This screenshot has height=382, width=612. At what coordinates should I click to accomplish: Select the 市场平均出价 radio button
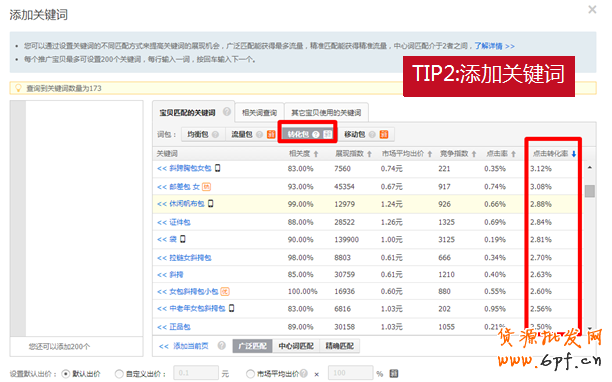coord(250,374)
